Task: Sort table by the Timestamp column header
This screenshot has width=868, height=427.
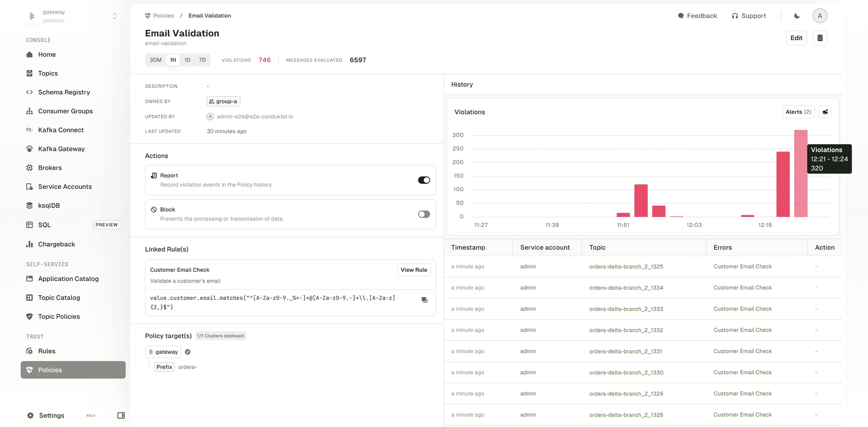Action: [x=468, y=247]
